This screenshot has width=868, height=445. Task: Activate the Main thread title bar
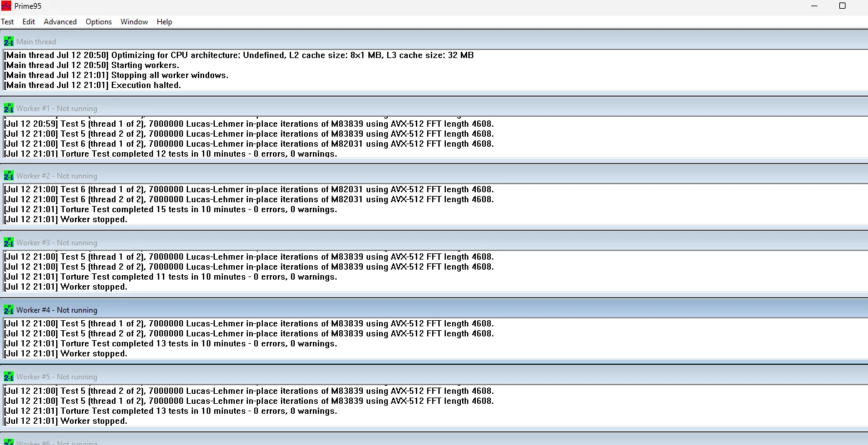(x=434, y=41)
